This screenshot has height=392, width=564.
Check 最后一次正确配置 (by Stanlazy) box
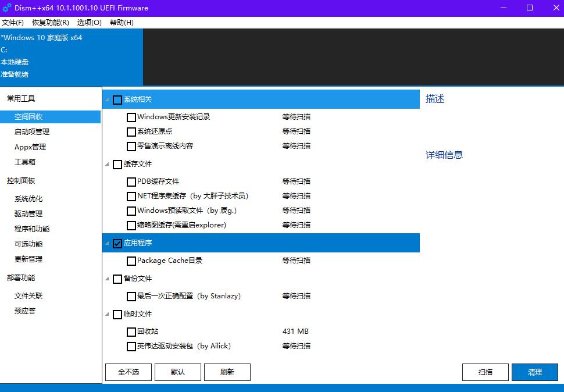tap(131, 297)
